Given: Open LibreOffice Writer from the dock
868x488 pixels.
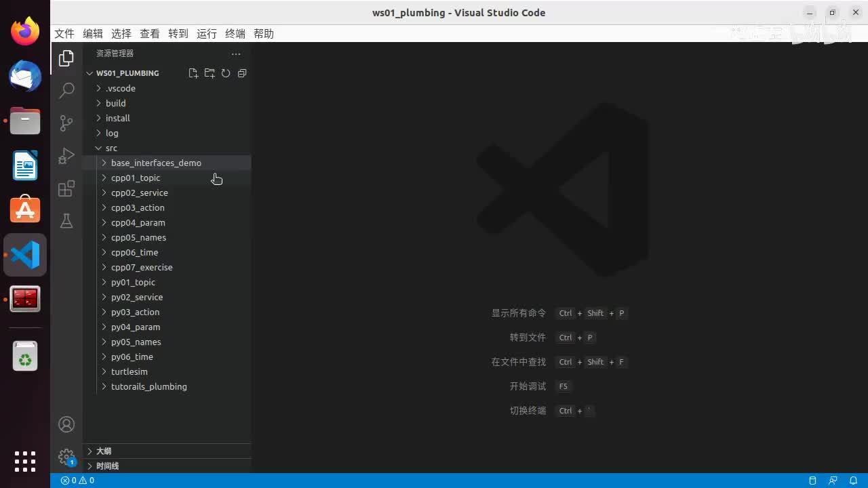Looking at the screenshot, I should tap(25, 165).
